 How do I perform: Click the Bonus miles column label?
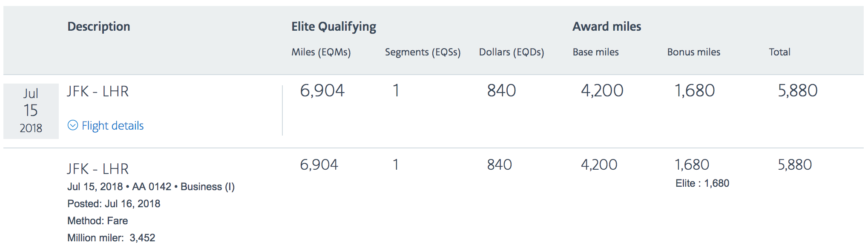(x=693, y=52)
